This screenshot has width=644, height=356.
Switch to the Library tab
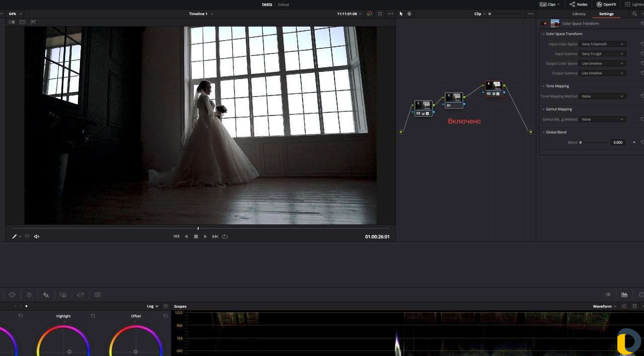[579, 14]
